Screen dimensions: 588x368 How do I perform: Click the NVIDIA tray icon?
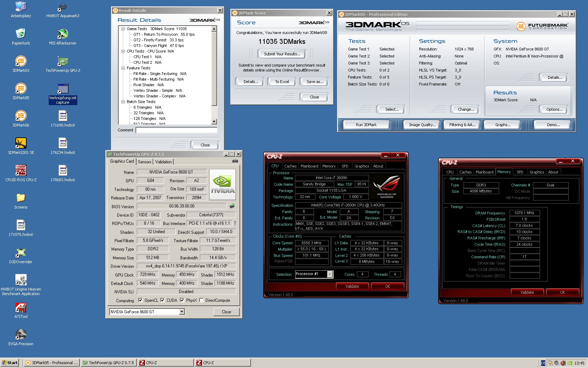[x=570, y=363]
